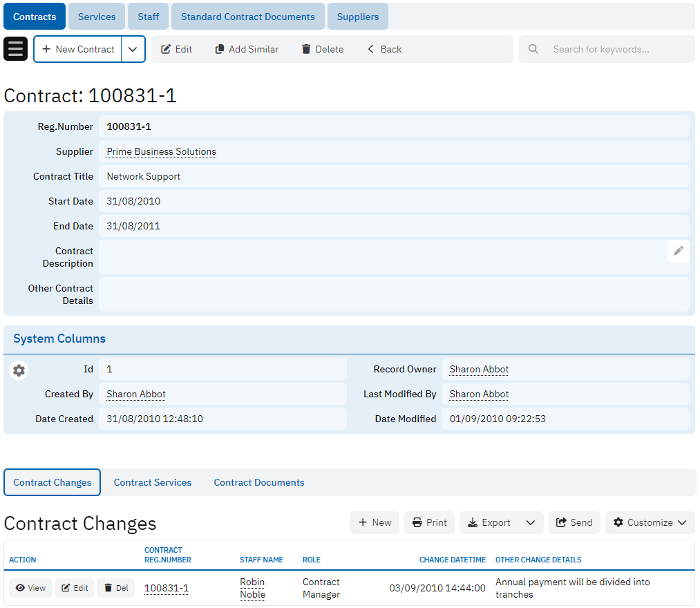Click the Back button

(384, 49)
